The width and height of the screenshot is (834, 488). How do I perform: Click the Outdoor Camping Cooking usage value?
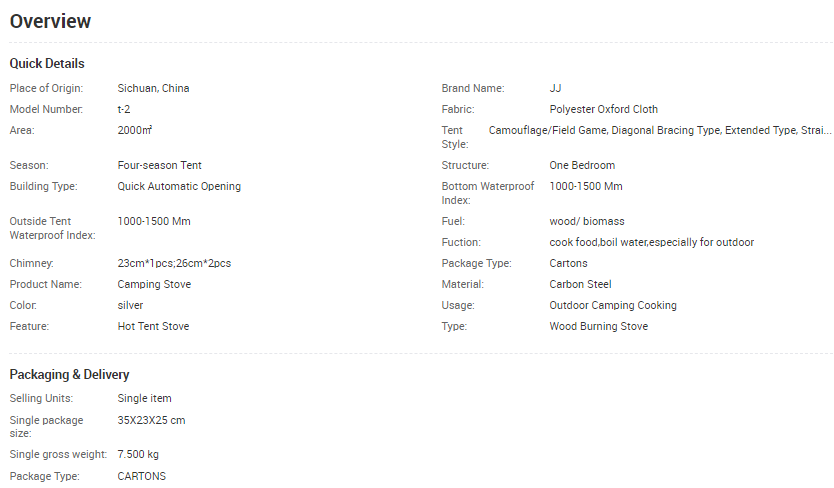(613, 305)
